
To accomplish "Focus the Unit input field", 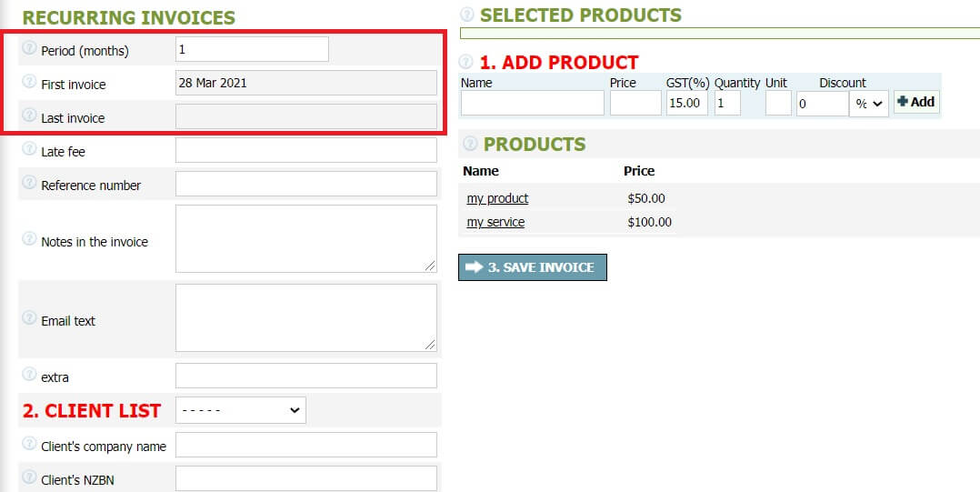I will (778, 103).
